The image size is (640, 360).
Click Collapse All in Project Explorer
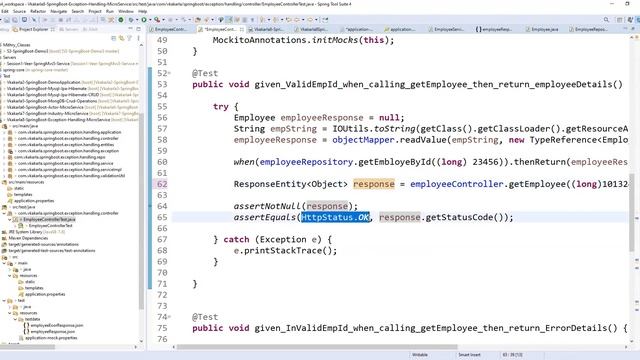pyautogui.click(x=113, y=38)
